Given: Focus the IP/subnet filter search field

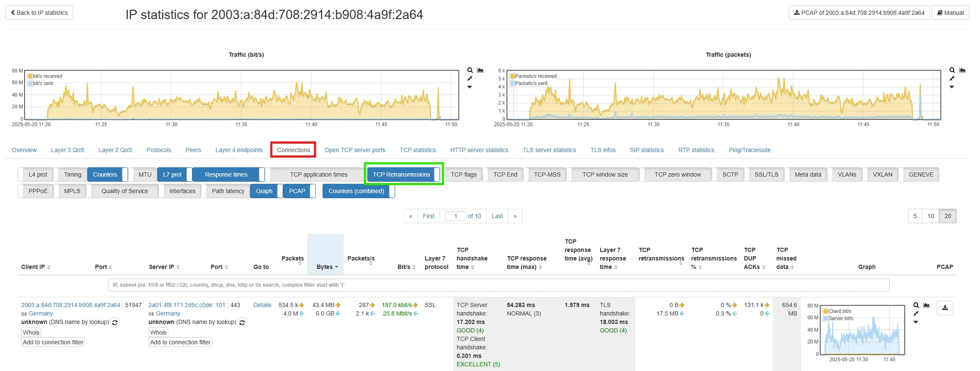Looking at the screenshot, I should 498,285.
